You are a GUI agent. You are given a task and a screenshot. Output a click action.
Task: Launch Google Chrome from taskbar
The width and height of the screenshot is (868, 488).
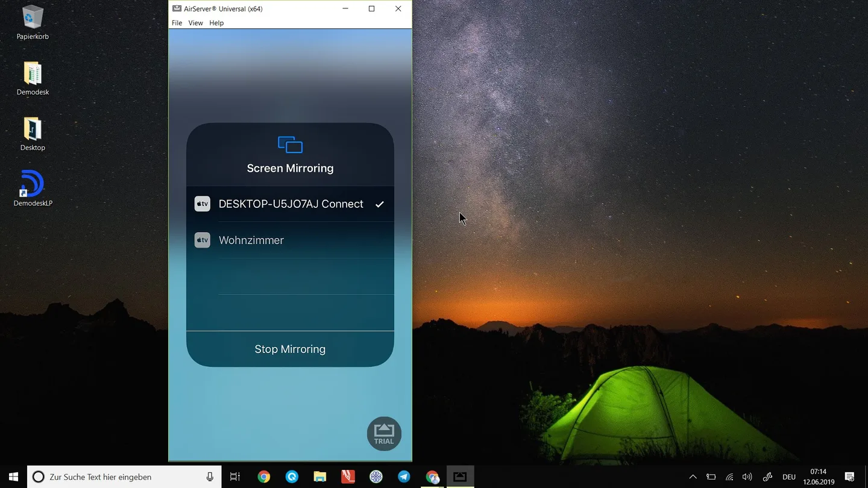[264, 477]
